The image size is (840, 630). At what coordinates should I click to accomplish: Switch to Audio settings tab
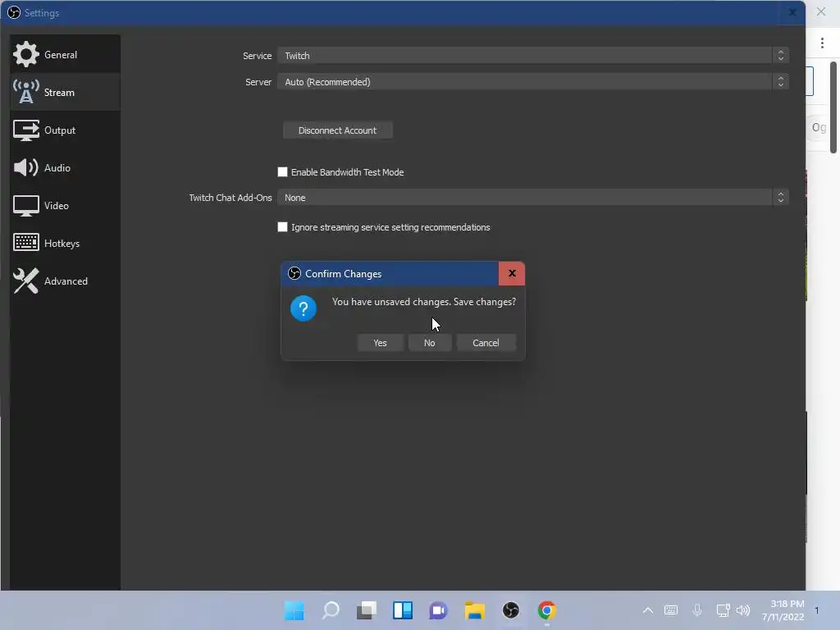pos(65,167)
